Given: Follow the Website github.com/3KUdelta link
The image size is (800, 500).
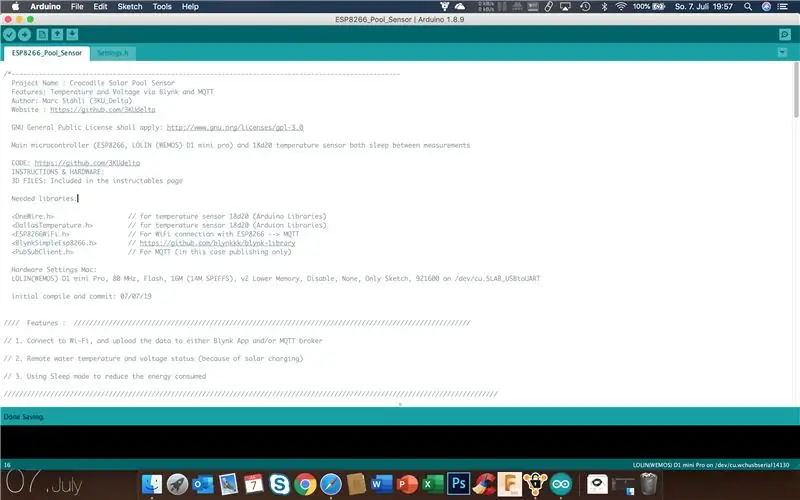Looking at the screenshot, I should [x=103, y=110].
